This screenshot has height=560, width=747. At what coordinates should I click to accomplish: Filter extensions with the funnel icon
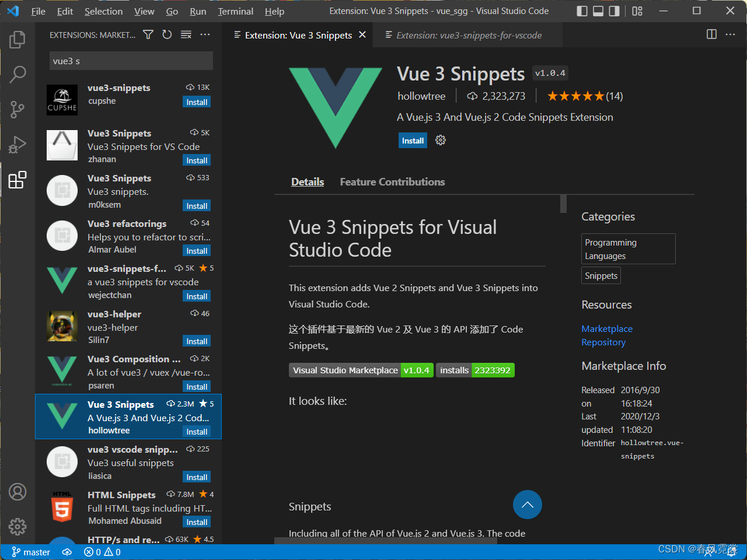[148, 35]
